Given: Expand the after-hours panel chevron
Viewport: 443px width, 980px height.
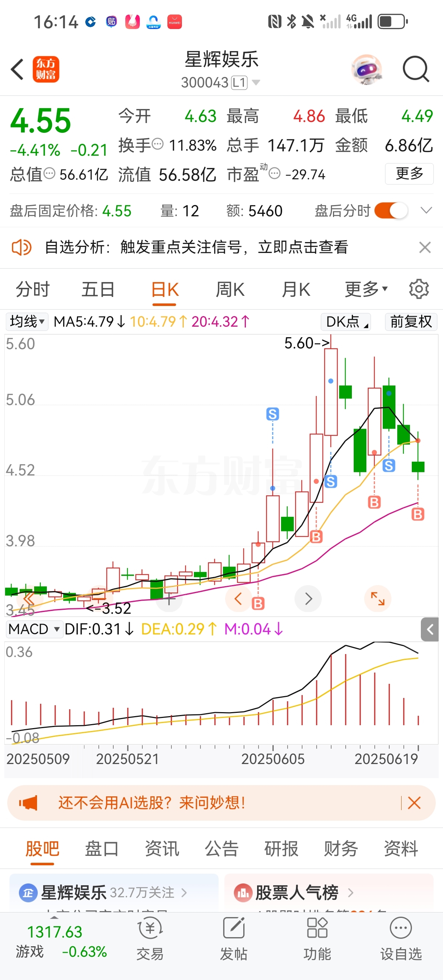Looking at the screenshot, I should pos(426,211).
